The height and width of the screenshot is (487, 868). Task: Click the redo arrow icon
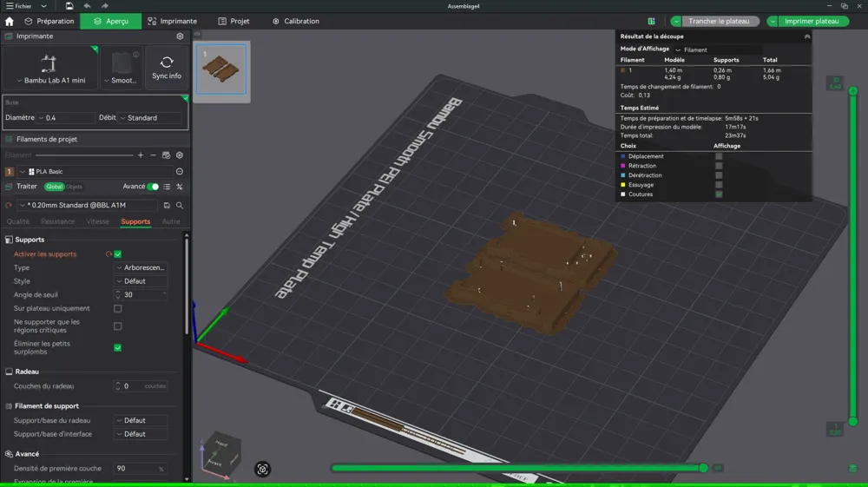[105, 6]
